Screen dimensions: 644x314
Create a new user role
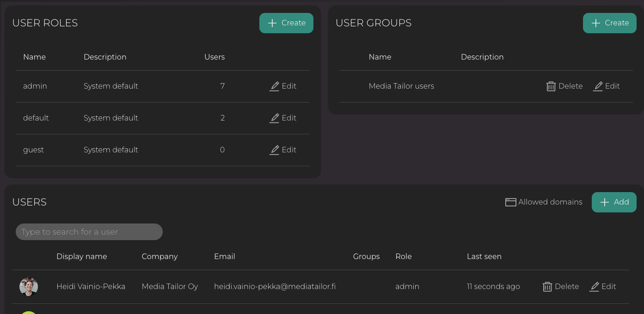click(286, 23)
